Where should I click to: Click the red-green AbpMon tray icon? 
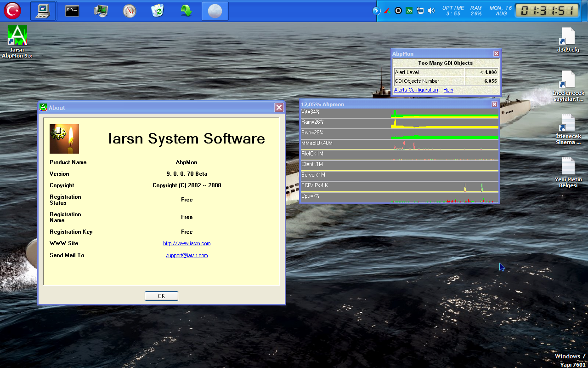coord(388,11)
